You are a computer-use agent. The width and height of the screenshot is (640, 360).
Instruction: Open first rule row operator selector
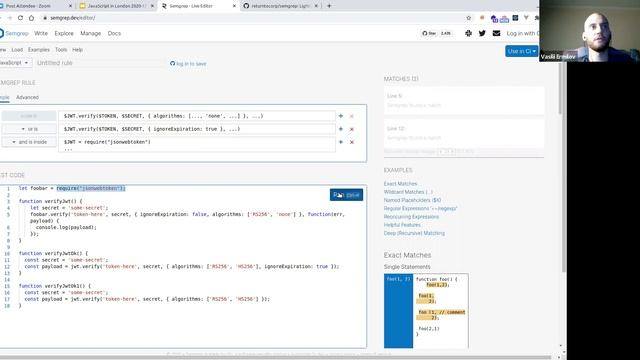(29, 116)
